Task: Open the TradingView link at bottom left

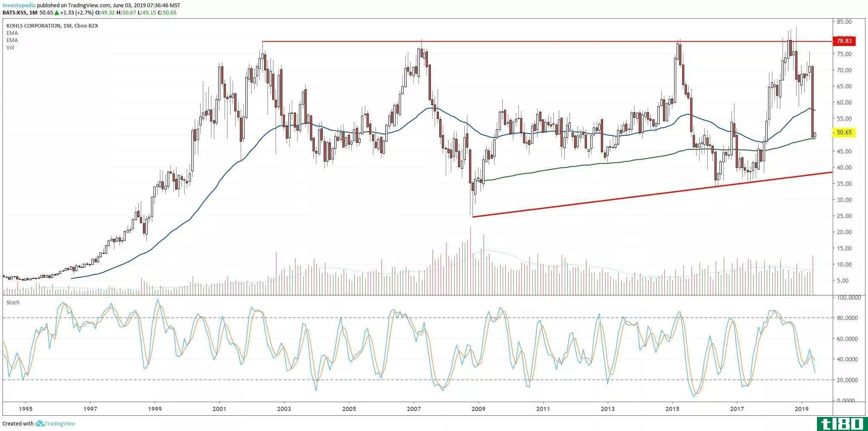Action: 60,423
